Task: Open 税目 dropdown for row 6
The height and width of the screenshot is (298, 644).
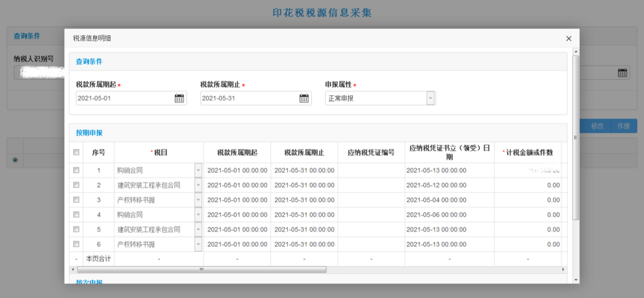Action: (198, 244)
